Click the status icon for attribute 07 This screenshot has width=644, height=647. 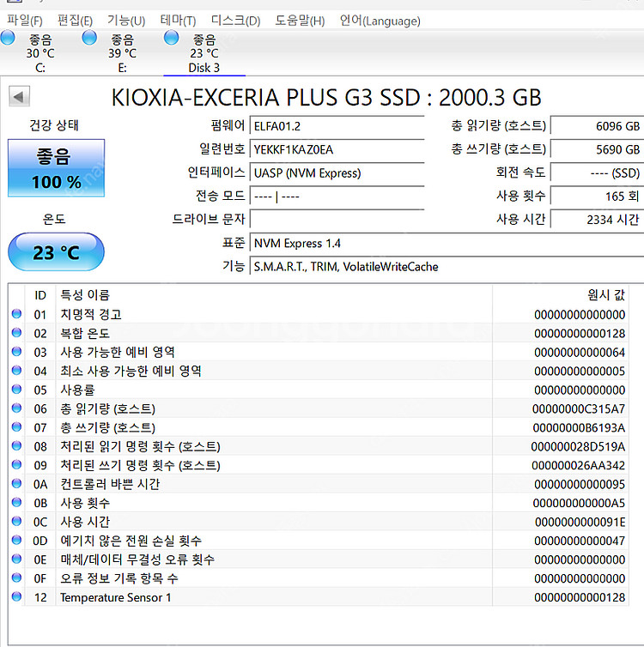pyautogui.click(x=16, y=427)
